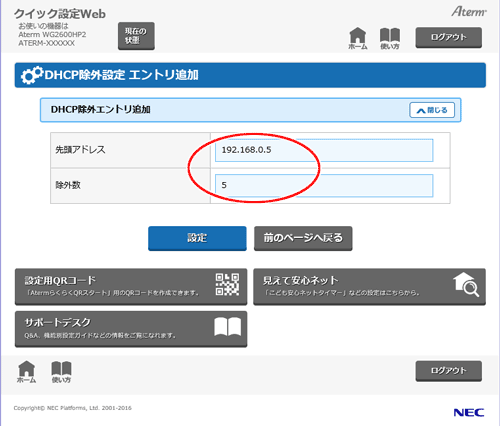
Task: Click the Aterm WG2600HP2 model text
Action: click(x=52, y=35)
